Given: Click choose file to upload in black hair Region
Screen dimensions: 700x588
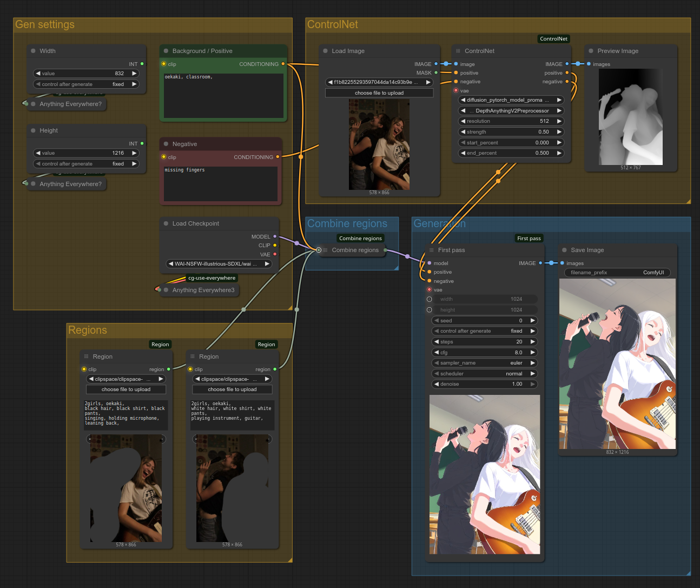Looking at the screenshot, I should pos(126,389).
